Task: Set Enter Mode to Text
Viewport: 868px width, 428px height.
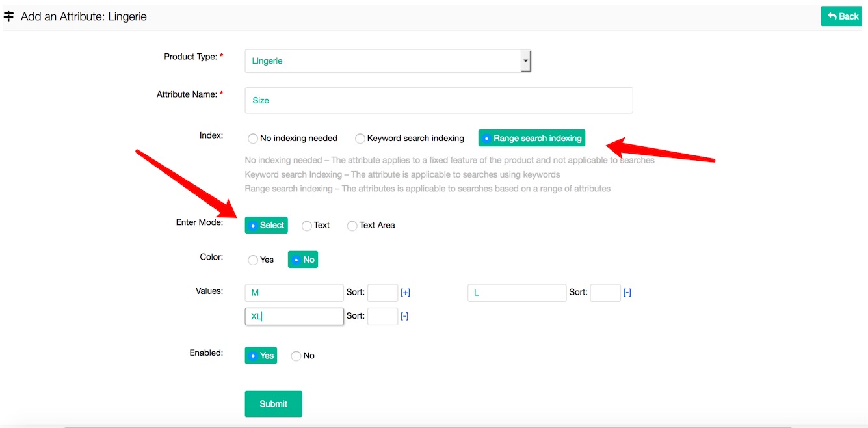Action: 307,226
